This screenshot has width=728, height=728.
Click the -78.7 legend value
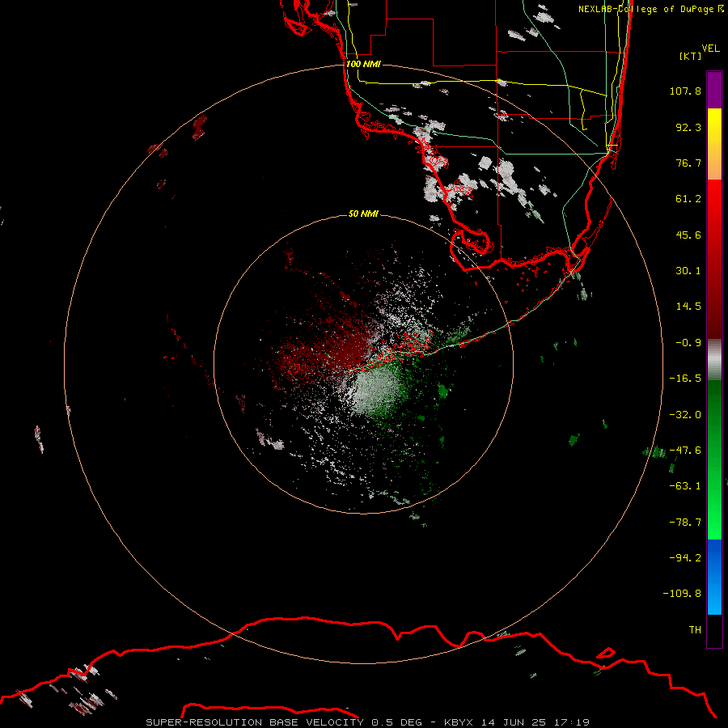685,523
